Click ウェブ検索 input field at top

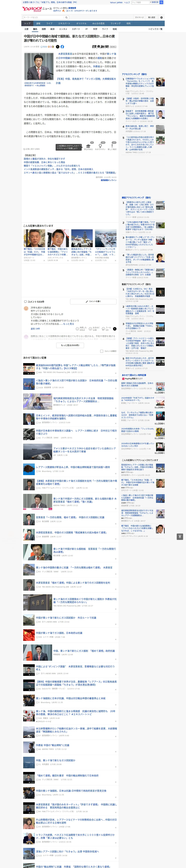[140, 2]
